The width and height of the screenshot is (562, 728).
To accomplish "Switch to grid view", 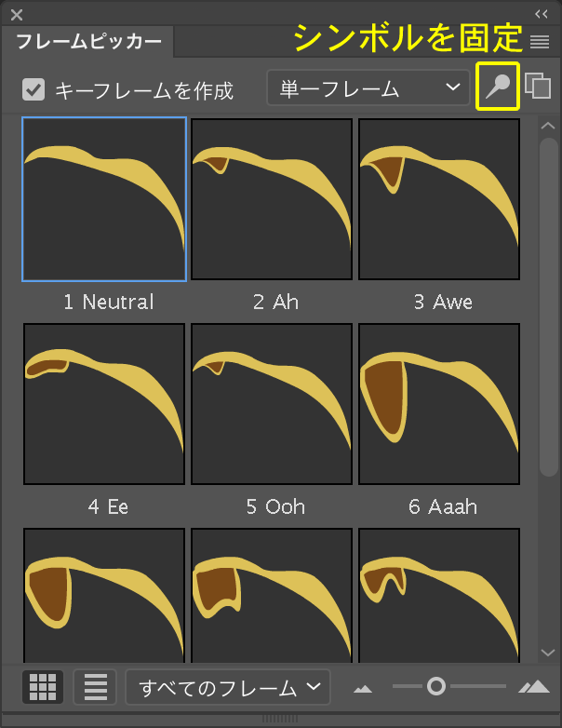I will click(x=43, y=687).
